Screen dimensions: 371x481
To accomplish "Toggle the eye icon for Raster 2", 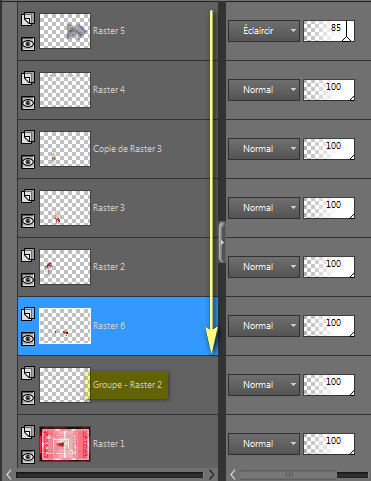I will 28,280.
